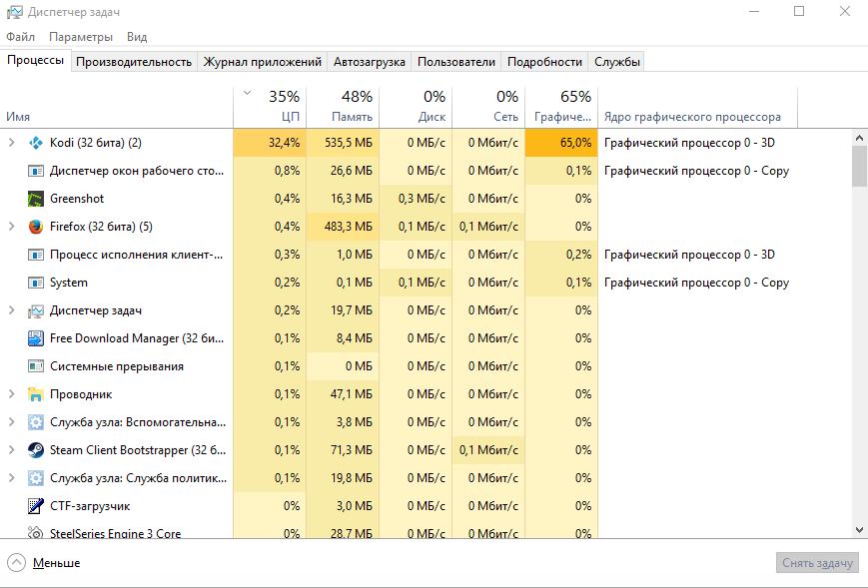Select the Steam Client Bootstrapper icon
This screenshot has height=588, width=868.
pos(36,450)
